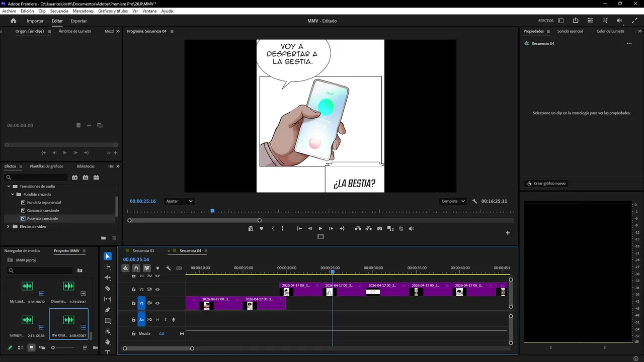Open the search icon in top header
This screenshot has height=362, width=644.
coord(605,21)
